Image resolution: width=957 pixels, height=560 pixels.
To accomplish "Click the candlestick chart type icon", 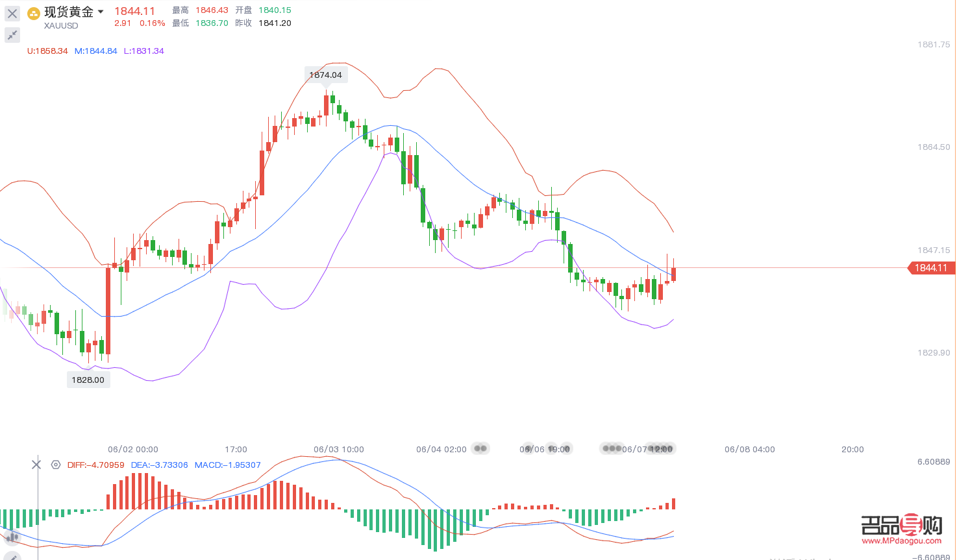I will (12, 537).
